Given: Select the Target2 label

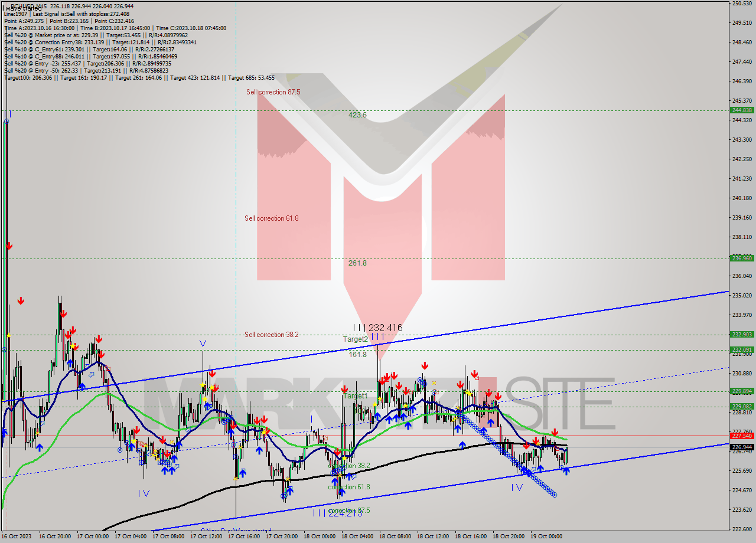Looking at the screenshot, I should (x=356, y=339).
